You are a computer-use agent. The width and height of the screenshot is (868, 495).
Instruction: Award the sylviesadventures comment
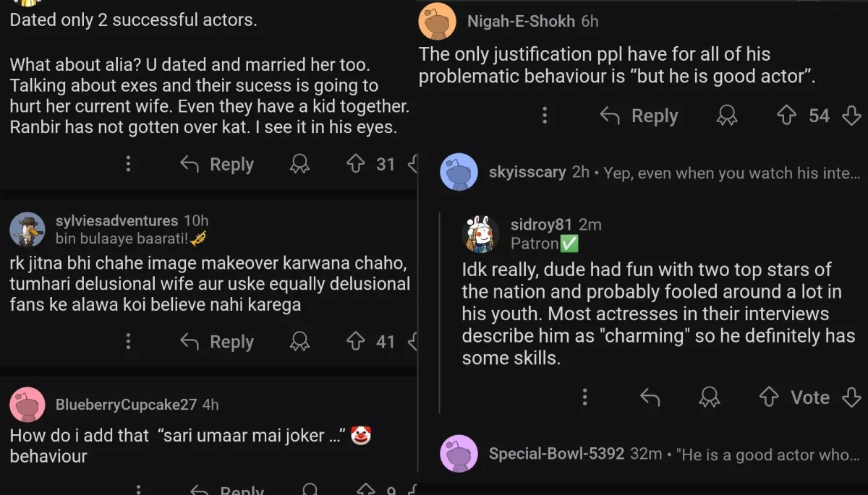pyautogui.click(x=299, y=341)
